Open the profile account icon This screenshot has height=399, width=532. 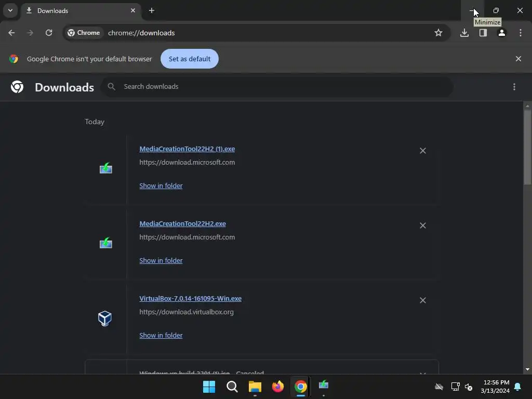coord(502,33)
